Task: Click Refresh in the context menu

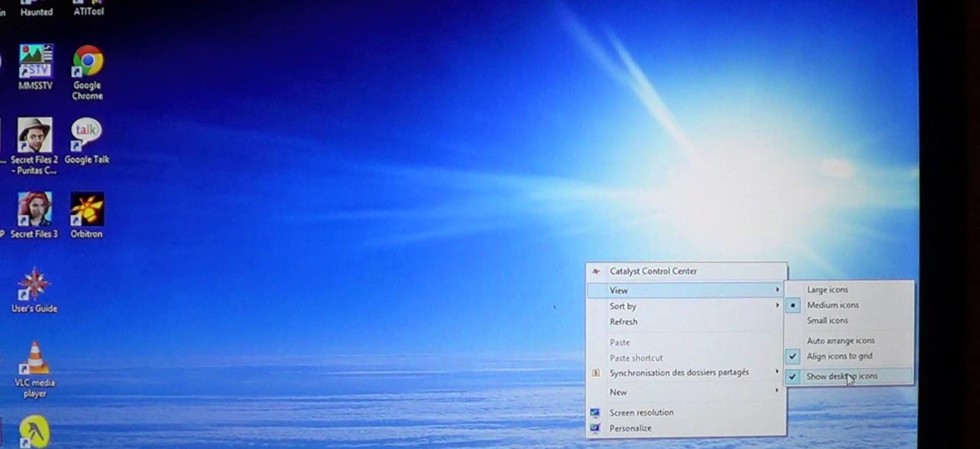Action: [x=623, y=322]
